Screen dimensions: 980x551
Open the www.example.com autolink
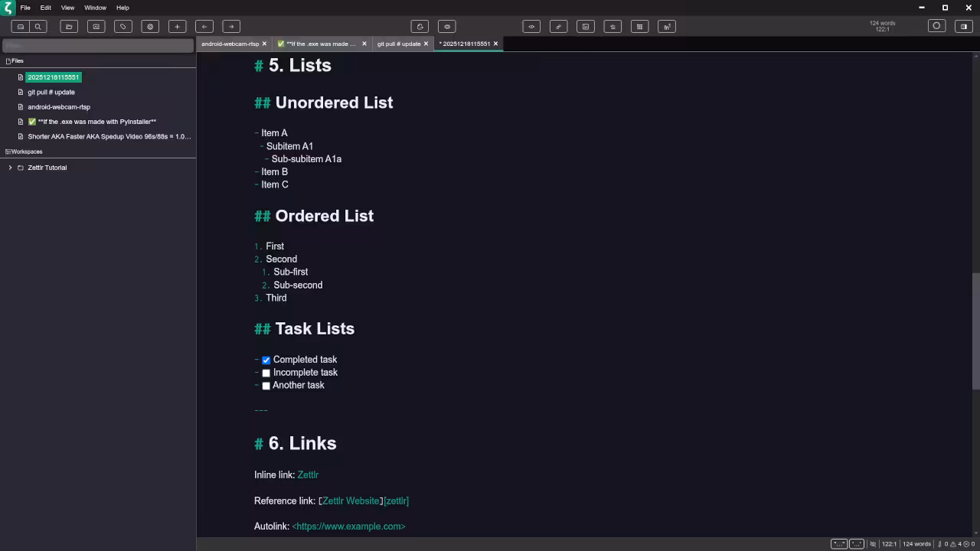(348, 527)
